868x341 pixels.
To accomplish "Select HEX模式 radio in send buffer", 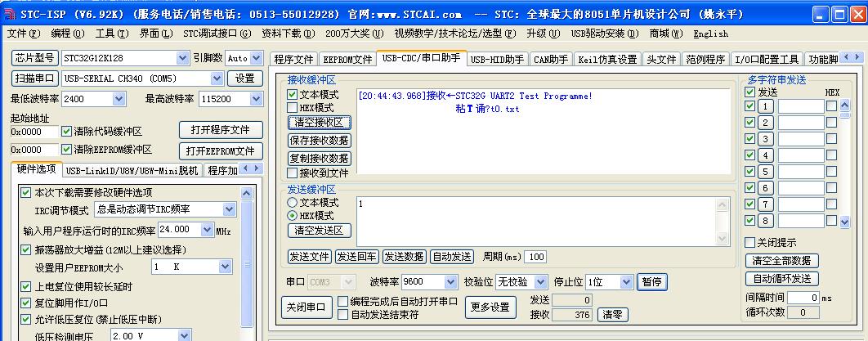I will click(293, 216).
